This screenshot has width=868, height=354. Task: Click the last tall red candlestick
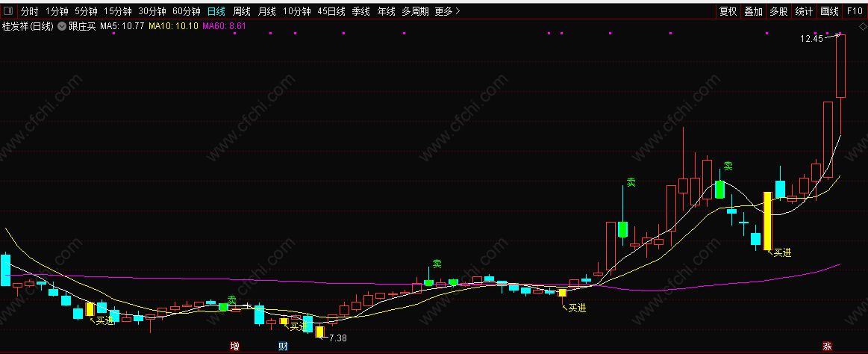[840, 66]
